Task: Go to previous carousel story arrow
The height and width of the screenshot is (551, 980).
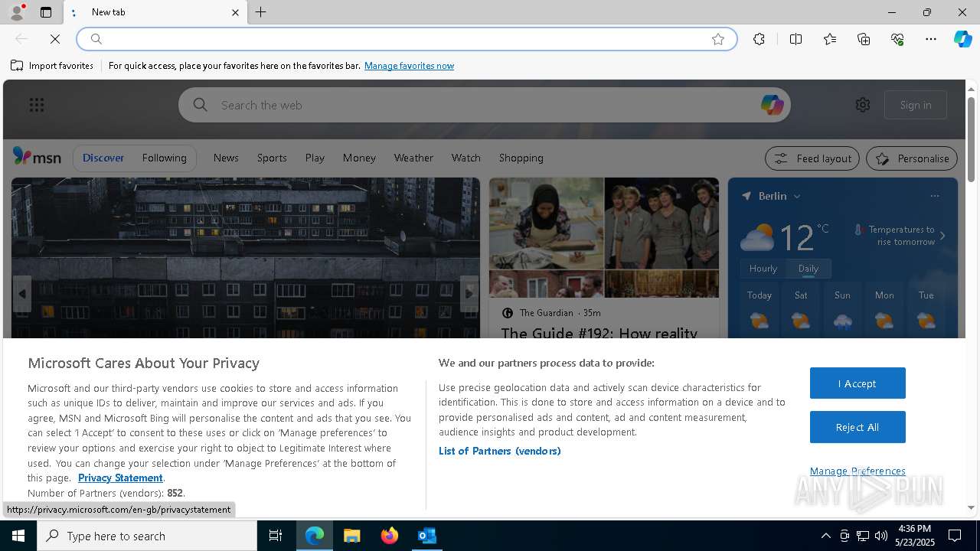Action: tap(22, 294)
